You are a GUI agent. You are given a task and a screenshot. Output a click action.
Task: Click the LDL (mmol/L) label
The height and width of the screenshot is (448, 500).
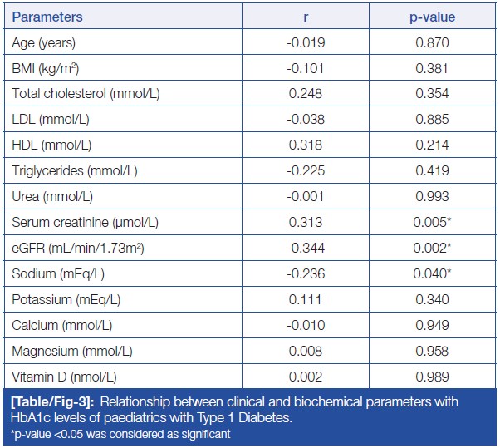[x=51, y=120]
